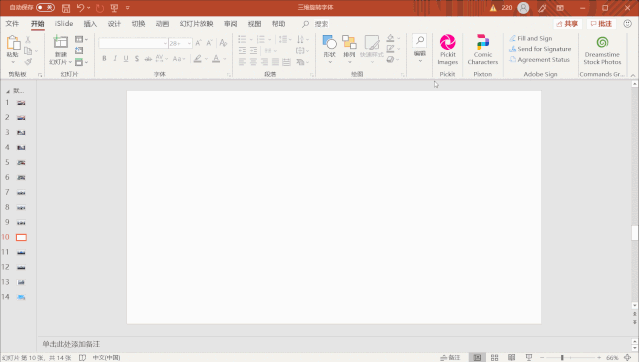Click the Redo icon
This screenshot has height=362, width=639.
point(100,8)
